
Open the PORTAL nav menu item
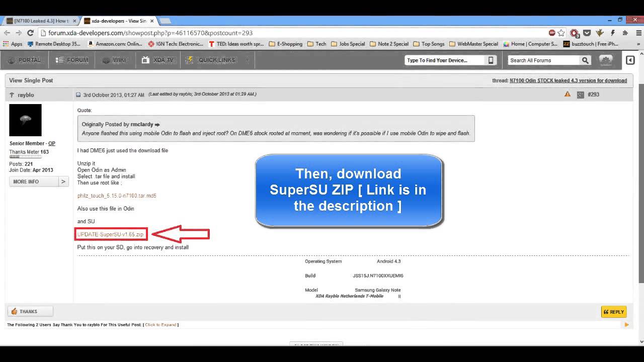pyautogui.click(x=25, y=60)
